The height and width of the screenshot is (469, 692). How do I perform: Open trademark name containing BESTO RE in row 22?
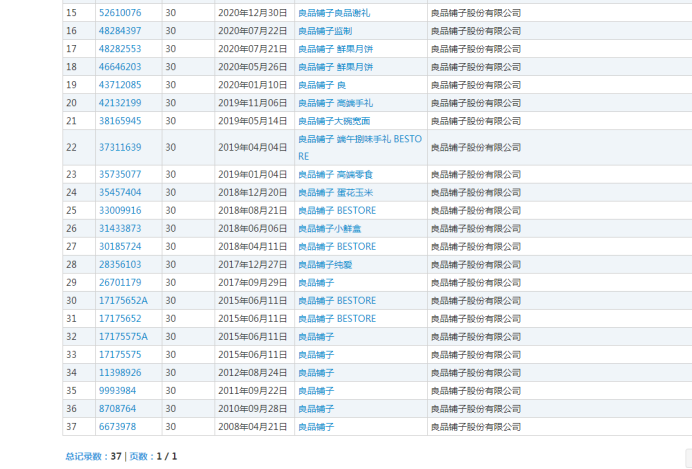point(360,147)
